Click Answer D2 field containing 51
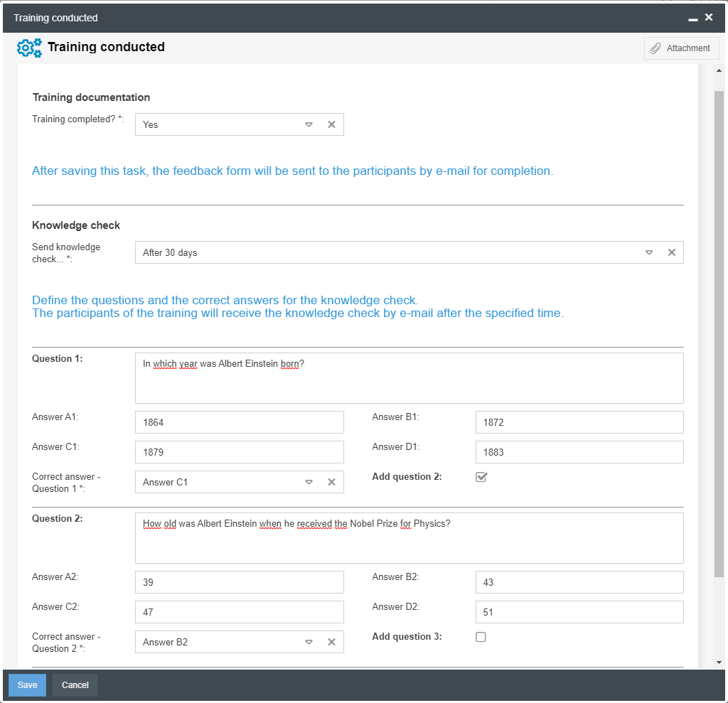Viewport: 728px width, 703px height. coord(579,612)
